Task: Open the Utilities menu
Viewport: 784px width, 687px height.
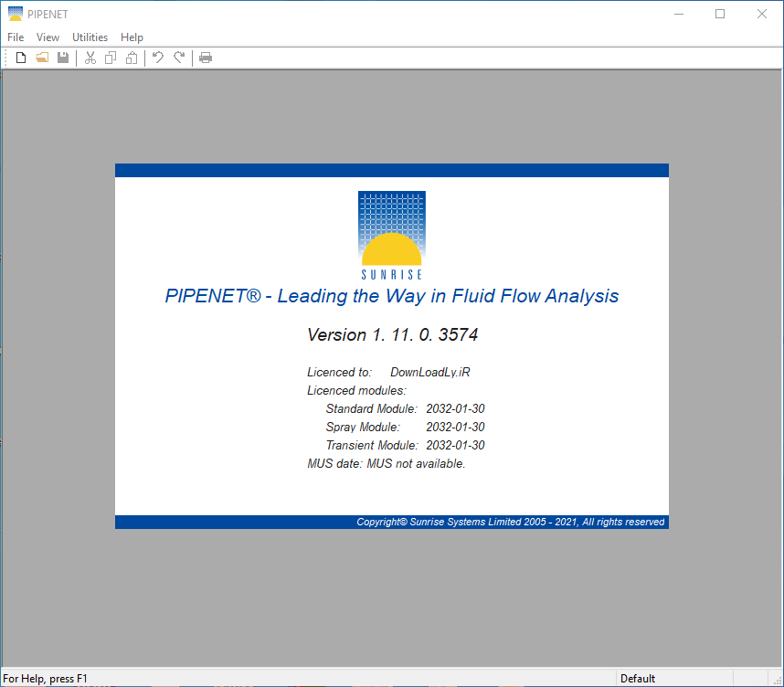Action: pyautogui.click(x=89, y=37)
